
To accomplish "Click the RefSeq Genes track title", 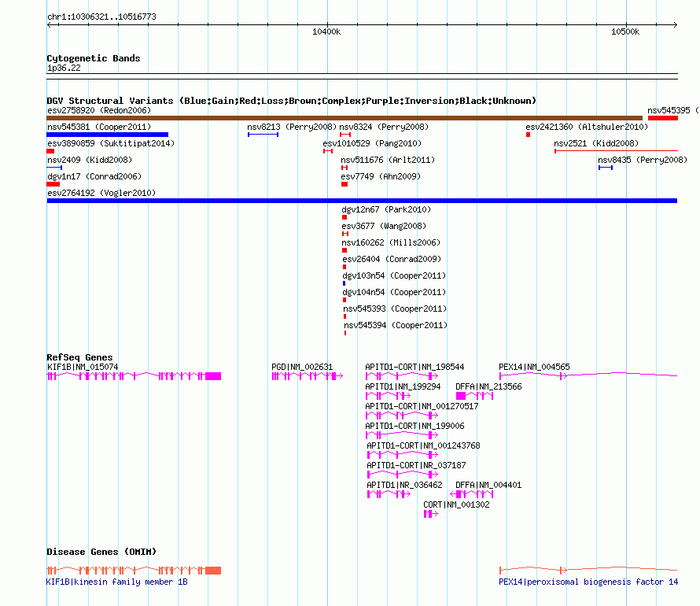I will click(x=79, y=357).
